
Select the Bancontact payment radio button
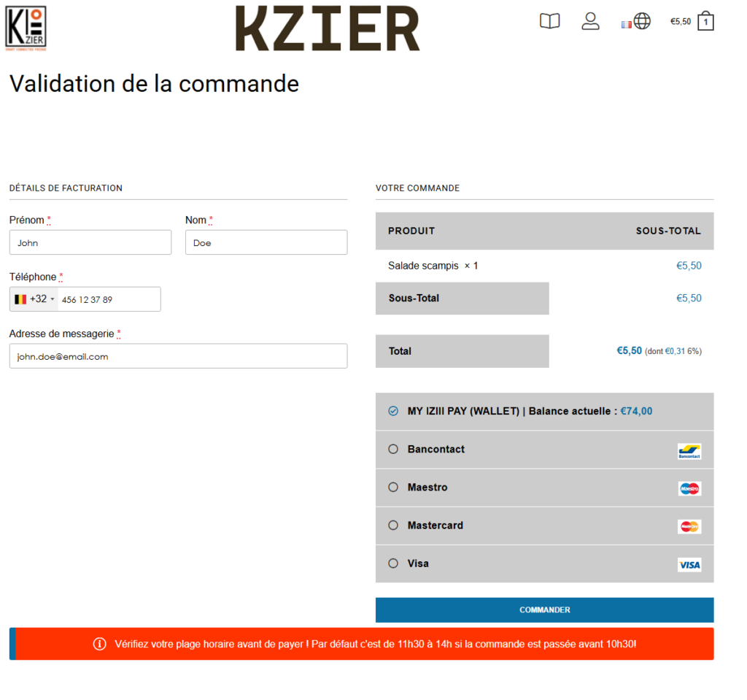pos(393,450)
